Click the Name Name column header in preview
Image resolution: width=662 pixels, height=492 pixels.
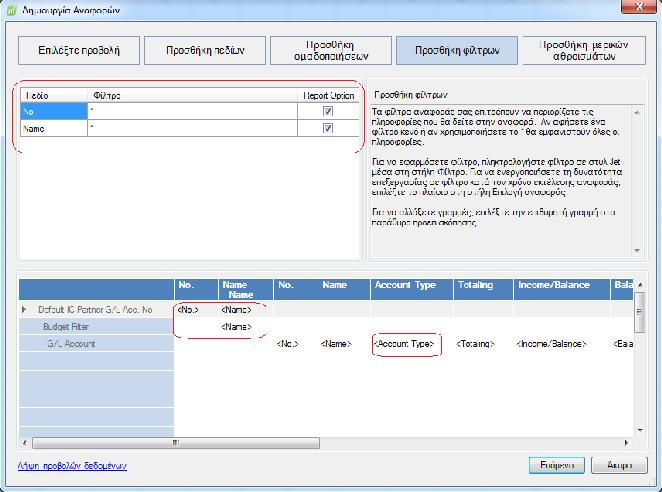245,289
